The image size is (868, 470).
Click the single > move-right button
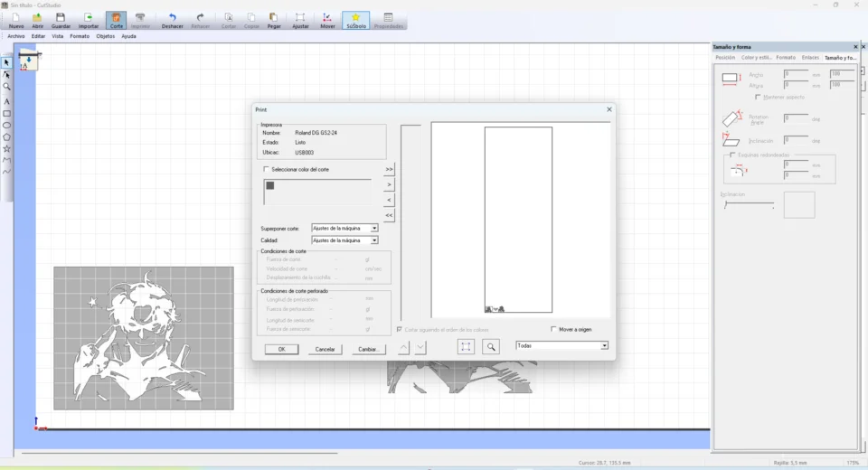pyautogui.click(x=389, y=184)
